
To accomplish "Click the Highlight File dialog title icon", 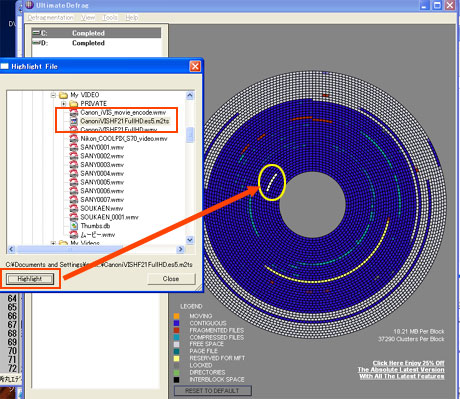I will [x=4, y=66].
